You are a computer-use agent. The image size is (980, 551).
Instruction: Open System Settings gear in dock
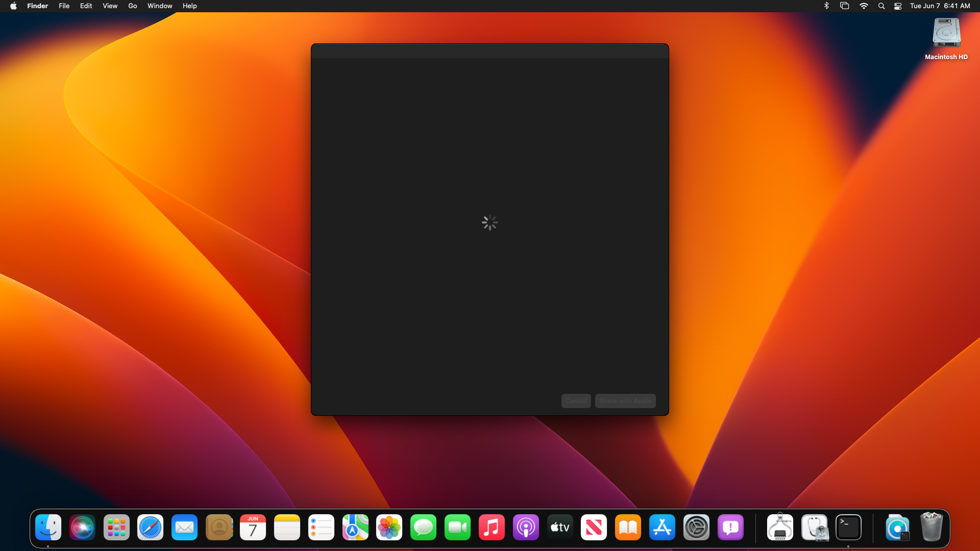click(x=696, y=528)
